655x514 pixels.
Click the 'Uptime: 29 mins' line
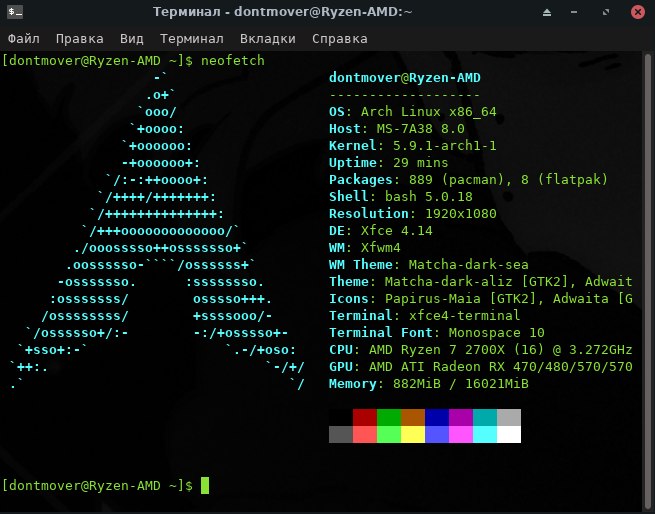pyautogui.click(x=388, y=163)
